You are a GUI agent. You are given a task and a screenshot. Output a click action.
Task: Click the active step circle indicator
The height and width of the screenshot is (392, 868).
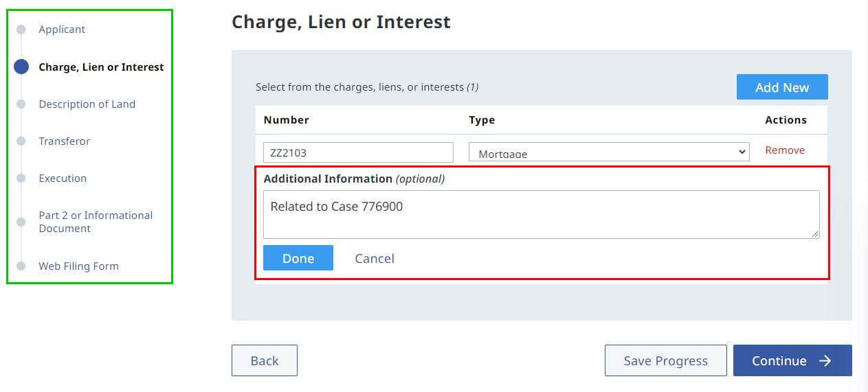tap(21, 67)
